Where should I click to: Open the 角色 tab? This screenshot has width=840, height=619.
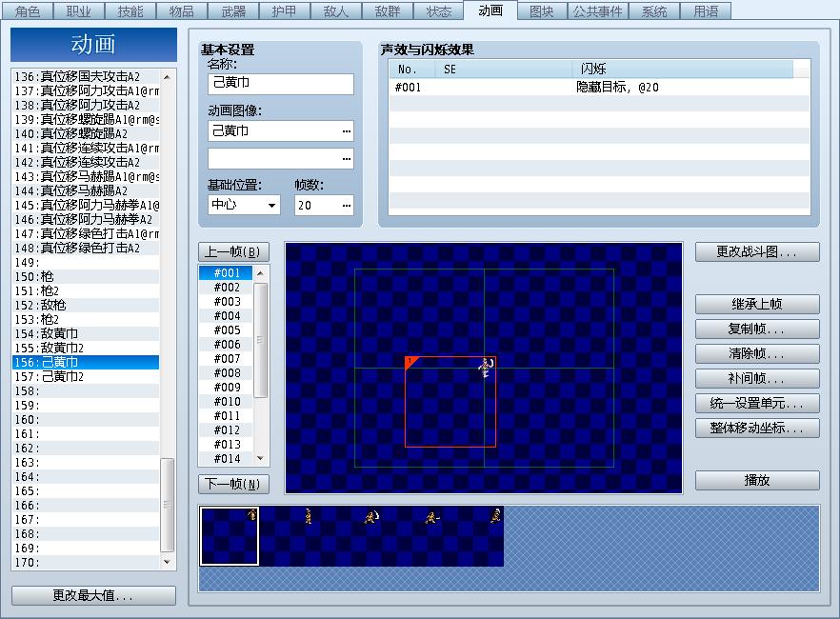pos(28,11)
